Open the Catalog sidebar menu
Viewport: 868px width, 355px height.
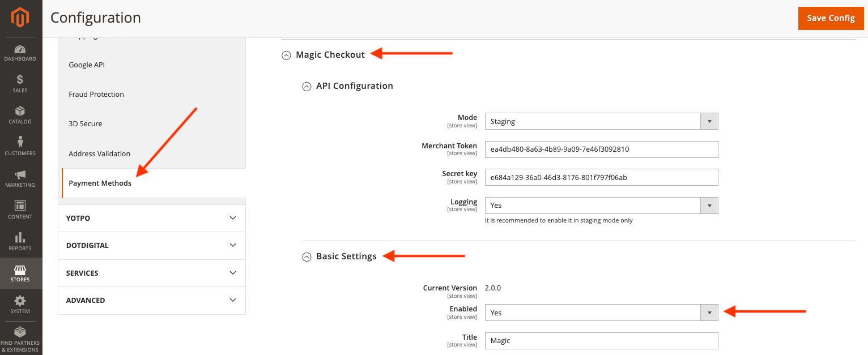[x=20, y=115]
